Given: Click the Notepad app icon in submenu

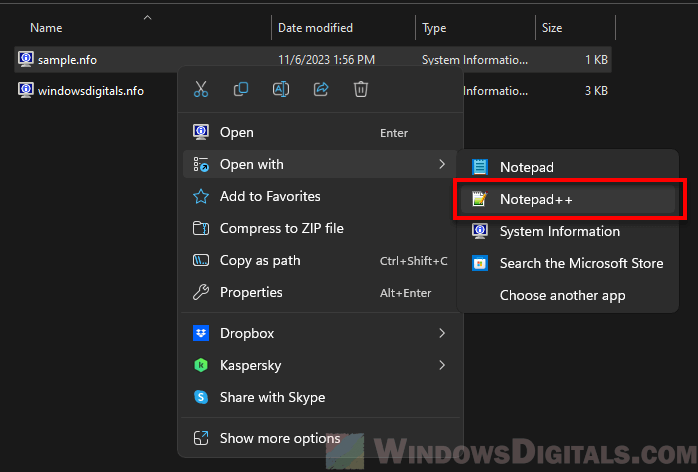Looking at the screenshot, I should click(x=480, y=167).
